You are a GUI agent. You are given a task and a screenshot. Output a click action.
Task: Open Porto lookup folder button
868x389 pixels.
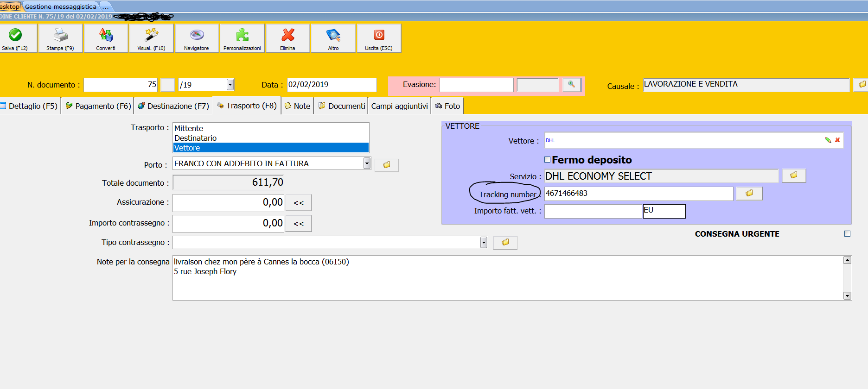[387, 165]
